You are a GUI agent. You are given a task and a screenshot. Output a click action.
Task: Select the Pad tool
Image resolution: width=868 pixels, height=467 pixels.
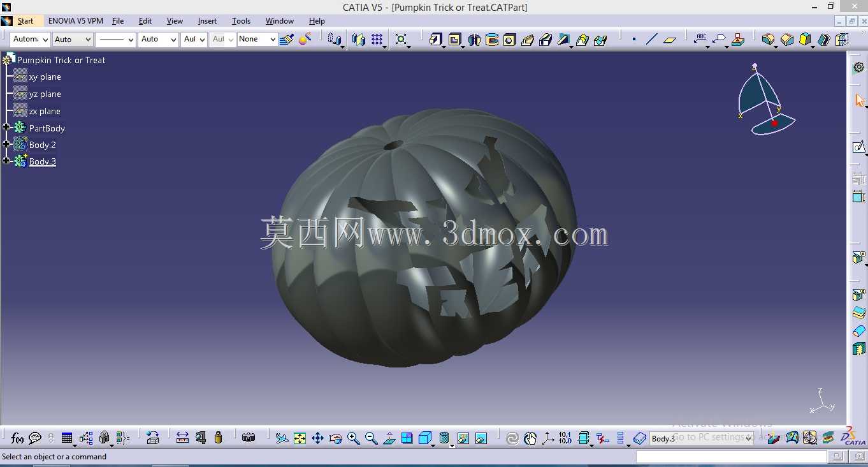point(435,40)
